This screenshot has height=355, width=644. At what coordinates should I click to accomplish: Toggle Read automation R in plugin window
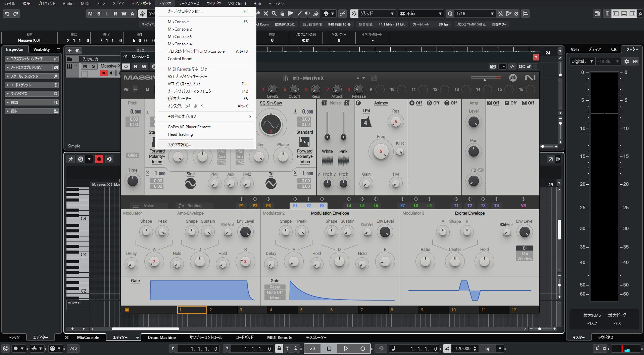136,66
